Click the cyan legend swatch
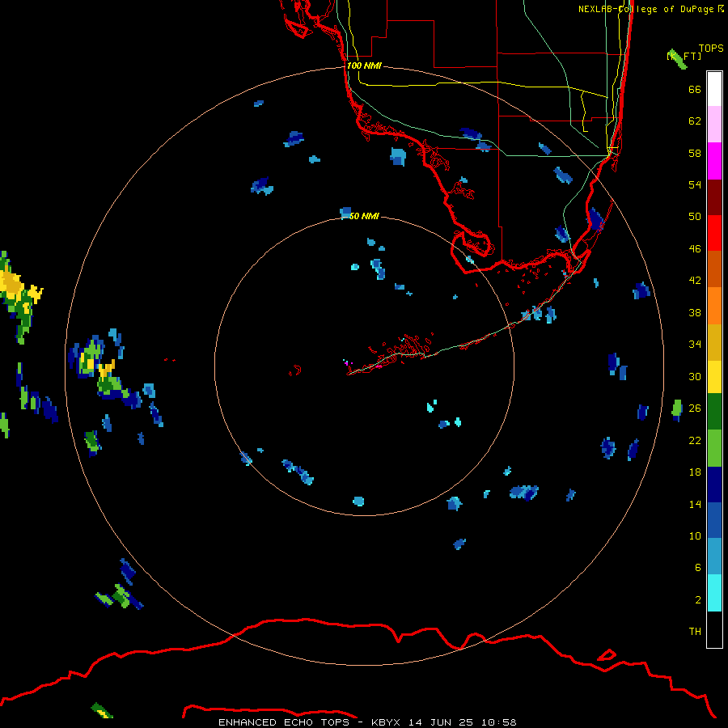 click(x=714, y=592)
